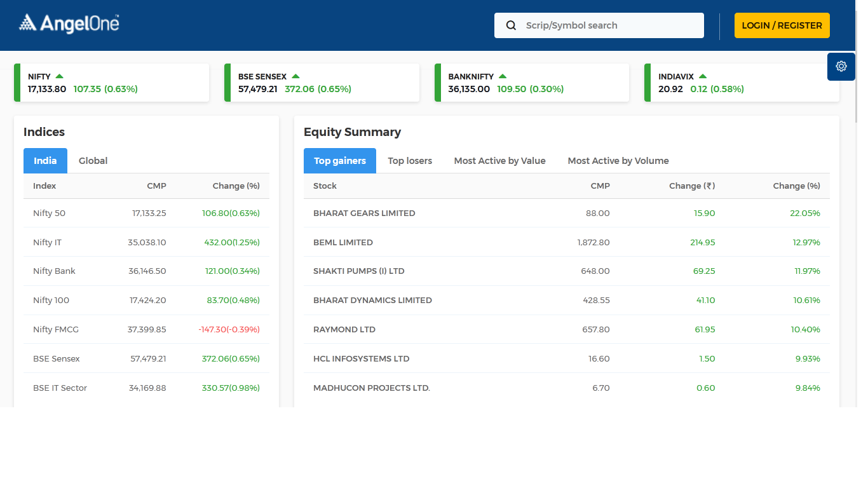Open MADHUCON PROJECTS LTD. stock

tap(372, 388)
